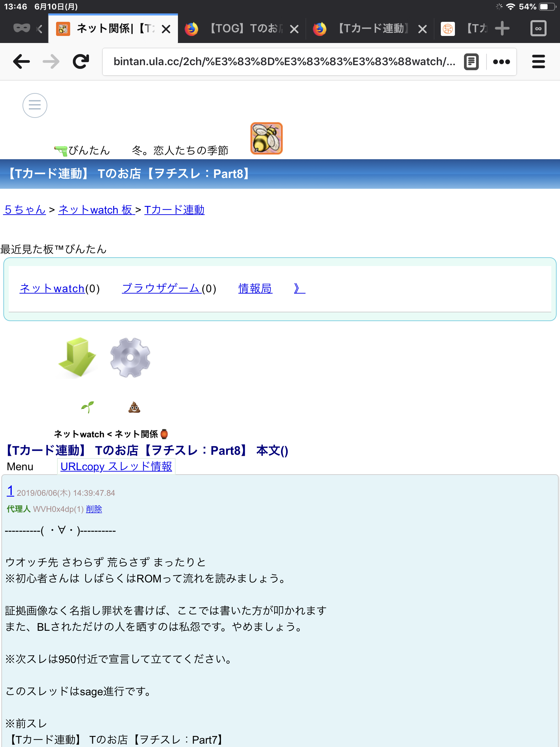560x747 pixels.
Task: Go back to the previous page
Action: [21, 61]
